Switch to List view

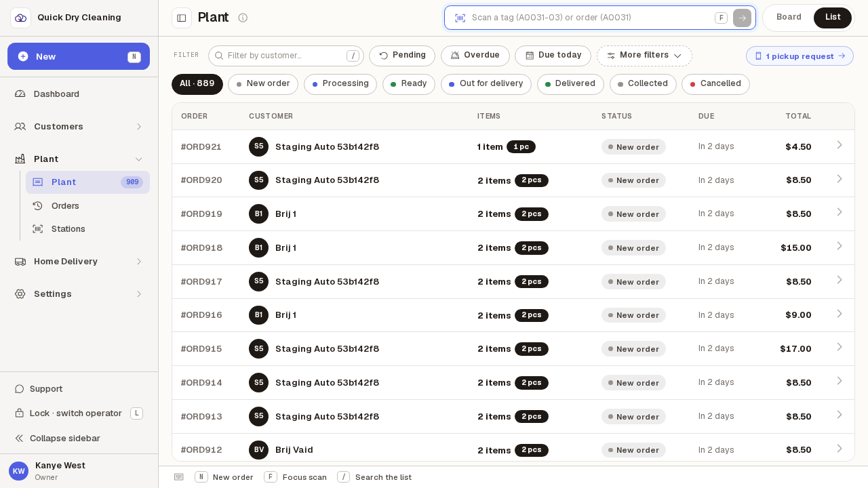pyautogui.click(x=833, y=18)
